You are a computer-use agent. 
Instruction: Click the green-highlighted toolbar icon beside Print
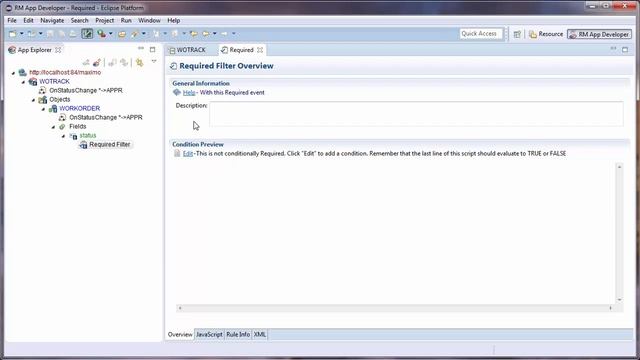(x=87, y=34)
